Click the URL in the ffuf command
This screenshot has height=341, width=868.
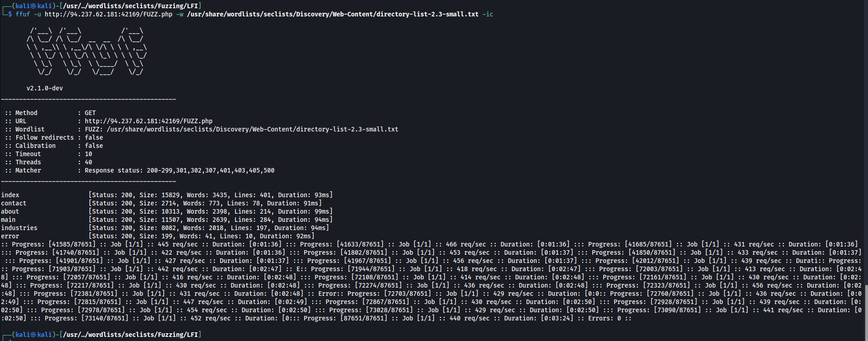tap(108, 14)
